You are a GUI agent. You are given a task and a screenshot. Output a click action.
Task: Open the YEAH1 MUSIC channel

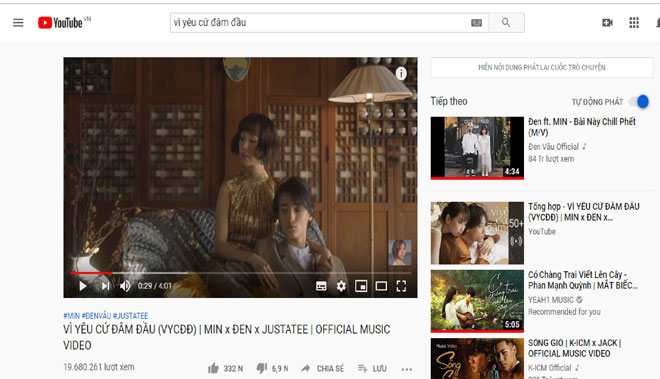(x=551, y=300)
